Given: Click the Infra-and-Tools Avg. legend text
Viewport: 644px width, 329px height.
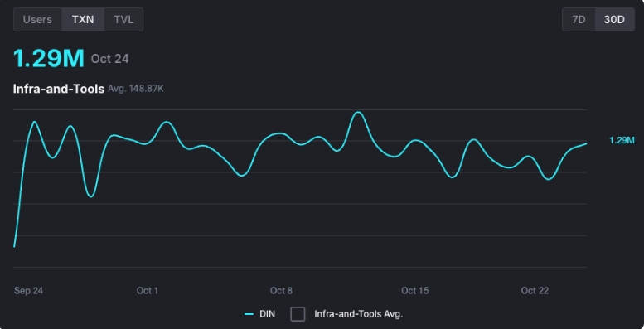Looking at the screenshot, I should [x=359, y=314].
